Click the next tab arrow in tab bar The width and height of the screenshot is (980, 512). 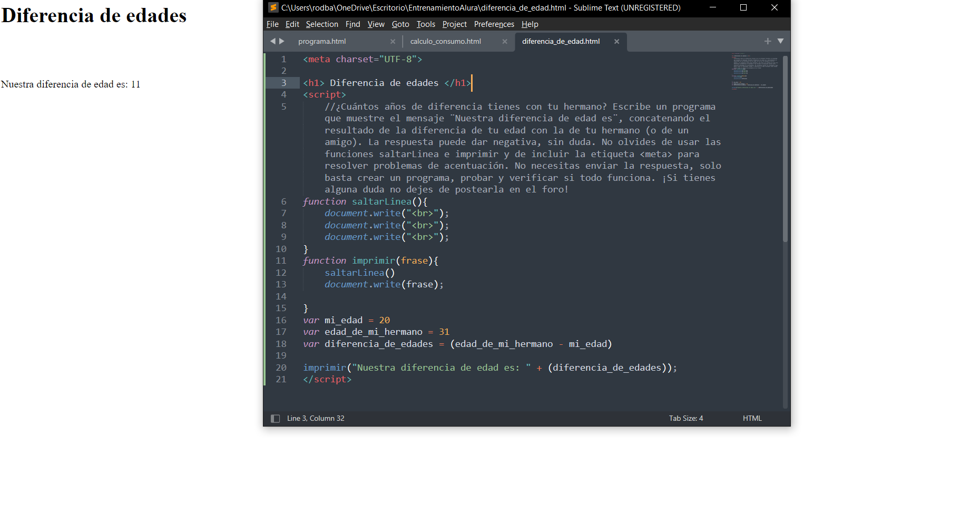coord(282,41)
